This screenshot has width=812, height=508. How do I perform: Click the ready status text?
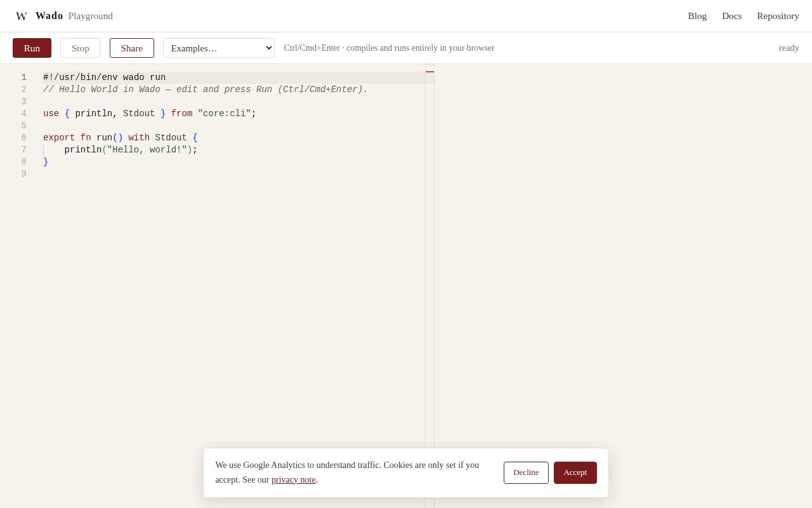point(789,48)
